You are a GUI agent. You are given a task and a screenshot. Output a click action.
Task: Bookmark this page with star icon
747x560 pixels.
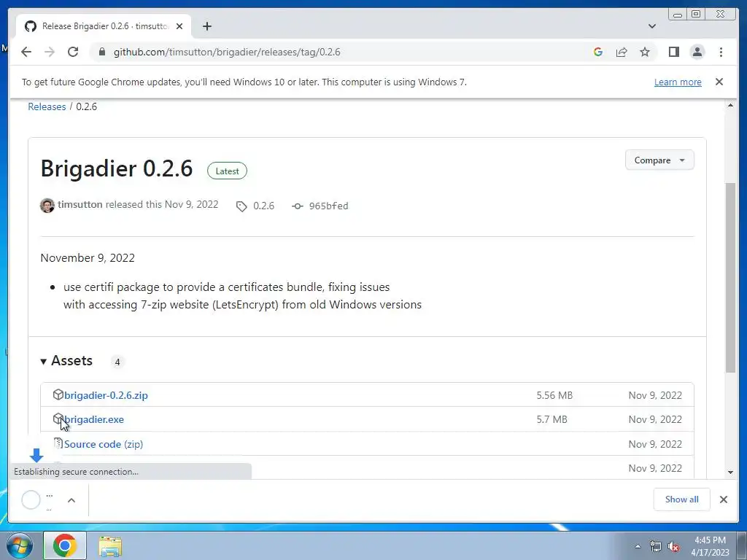[x=645, y=52]
